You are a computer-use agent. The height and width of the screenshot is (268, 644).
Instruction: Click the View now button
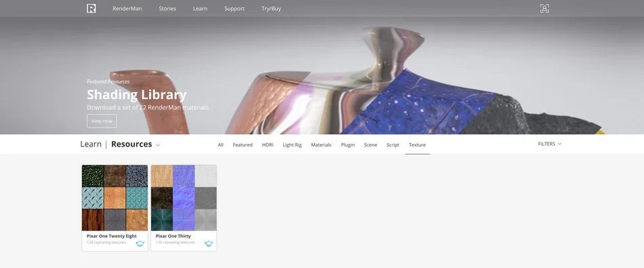click(102, 121)
